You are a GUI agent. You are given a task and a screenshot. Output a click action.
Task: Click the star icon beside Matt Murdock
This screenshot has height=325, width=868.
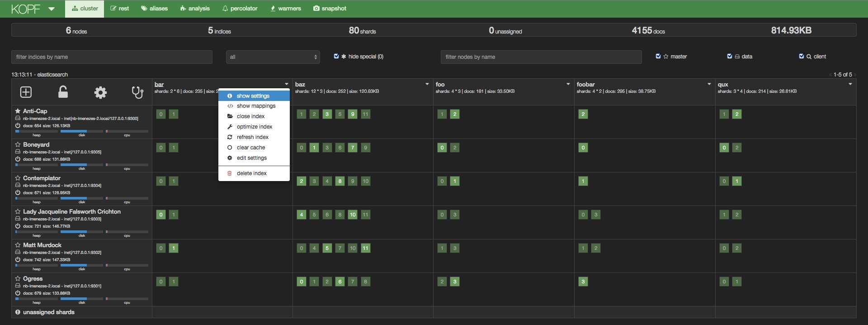point(18,245)
